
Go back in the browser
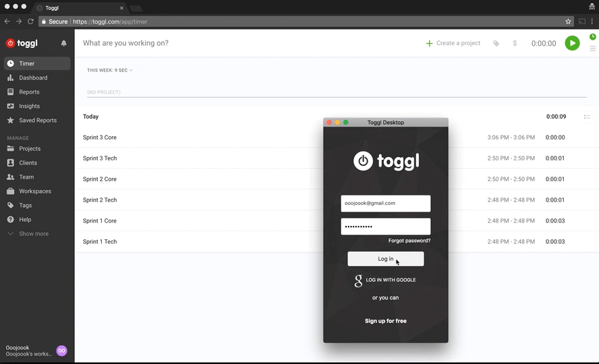[x=7, y=22]
